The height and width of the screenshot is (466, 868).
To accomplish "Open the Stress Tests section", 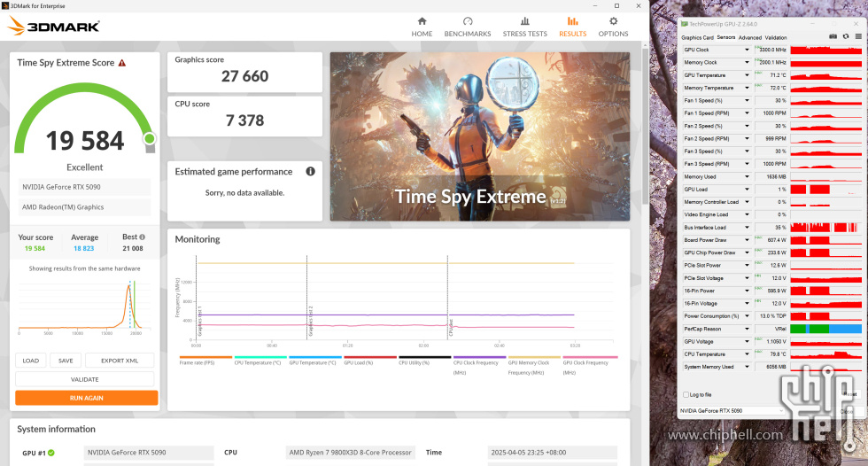I will (x=524, y=27).
